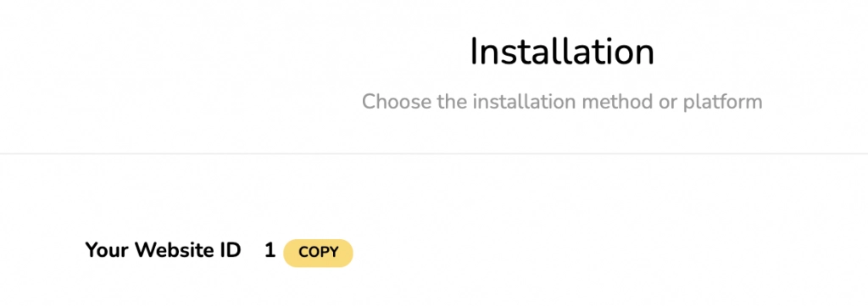Click the yellow COPY button
868x306 pixels.
pos(318,253)
